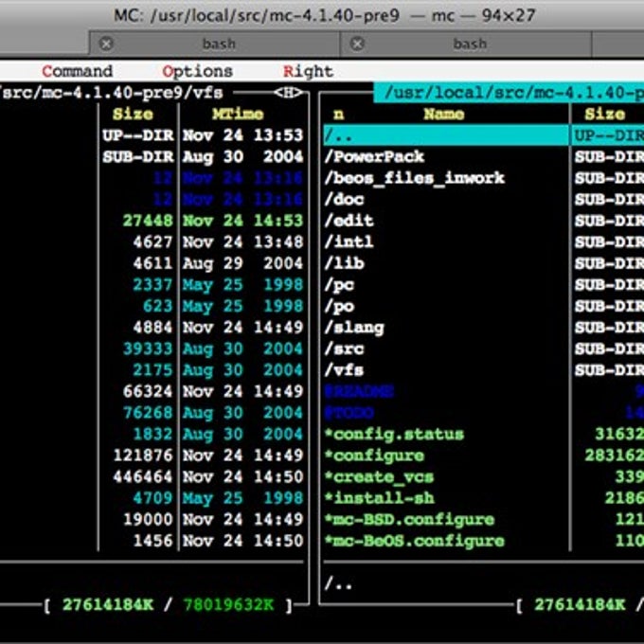
Task: Click the Size column header in left panel
Action: coord(133,114)
